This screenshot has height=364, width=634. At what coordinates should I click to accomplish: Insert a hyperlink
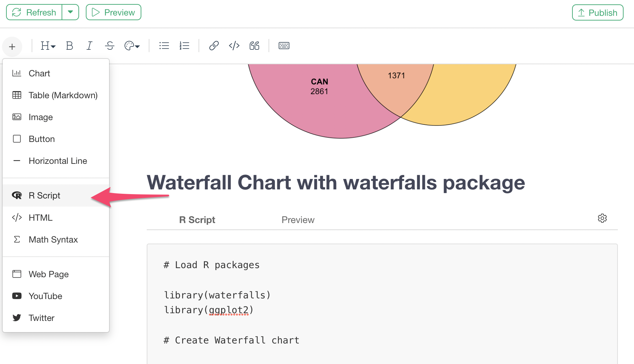214,46
